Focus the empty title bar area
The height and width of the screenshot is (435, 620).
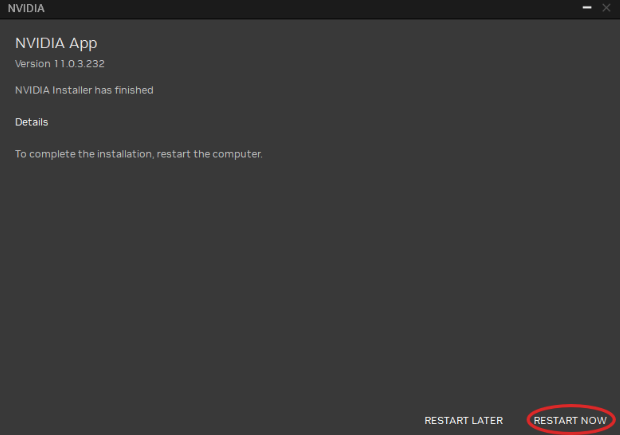point(312,8)
